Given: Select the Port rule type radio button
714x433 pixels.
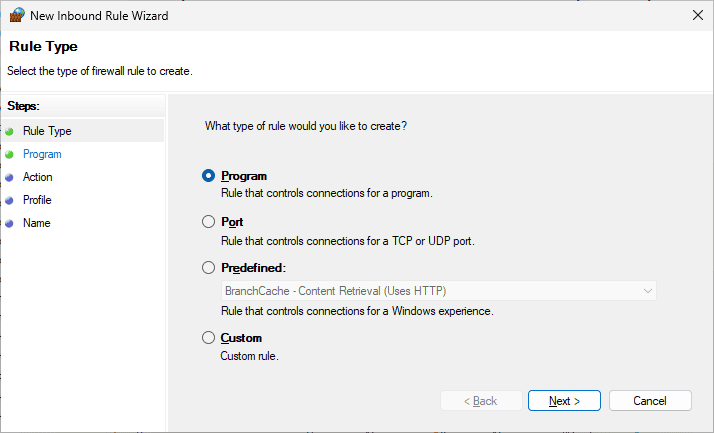Looking at the screenshot, I should [208, 222].
